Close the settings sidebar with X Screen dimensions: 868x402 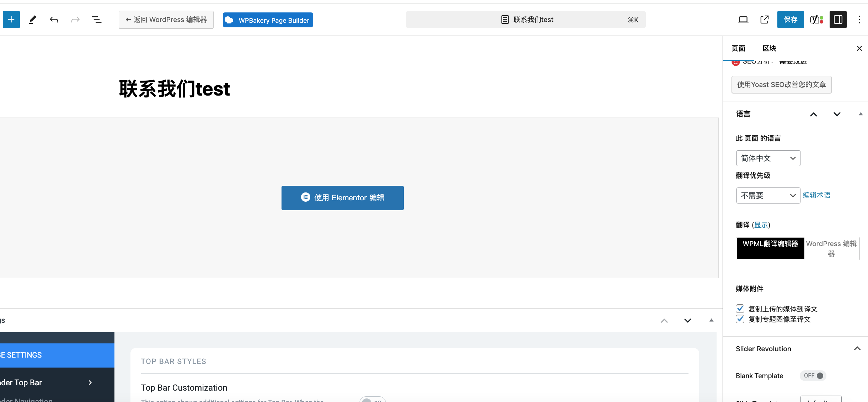[859, 48]
